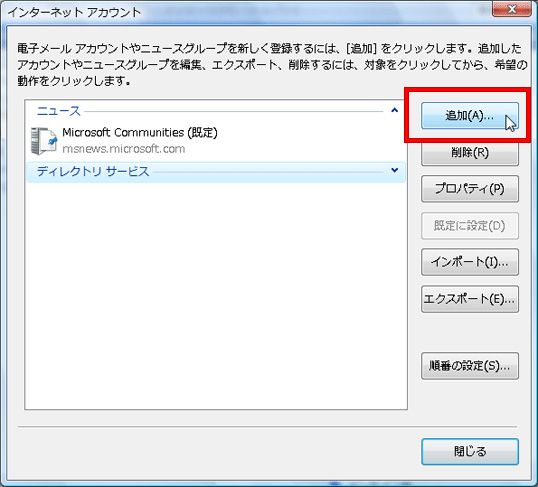Image resolution: width=538 pixels, height=487 pixels.
Task: Click the msnews.microsoft.com server address
Action: pyautogui.click(x=124, y=149)
